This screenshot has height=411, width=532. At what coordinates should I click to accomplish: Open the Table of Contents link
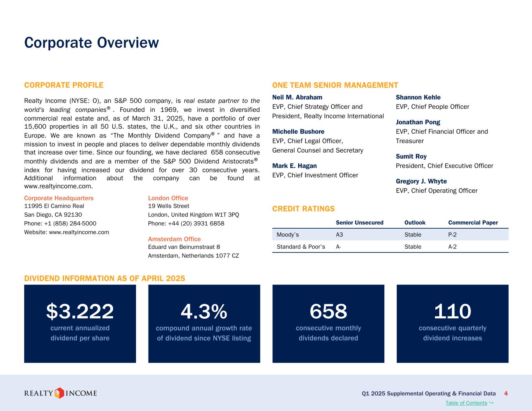[466, 403]
